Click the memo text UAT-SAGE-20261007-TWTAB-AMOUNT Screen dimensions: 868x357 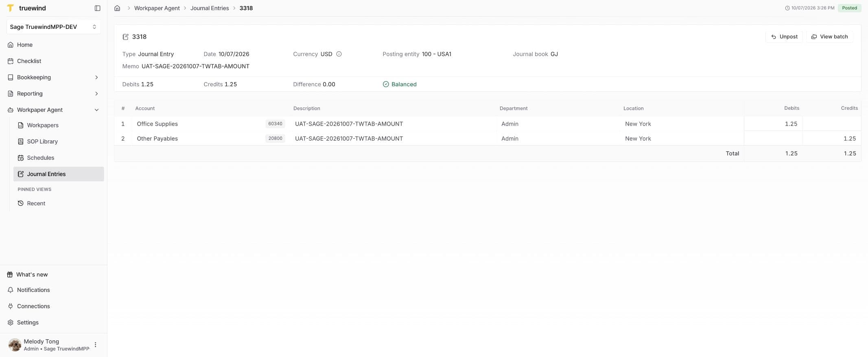pos(195,66)
